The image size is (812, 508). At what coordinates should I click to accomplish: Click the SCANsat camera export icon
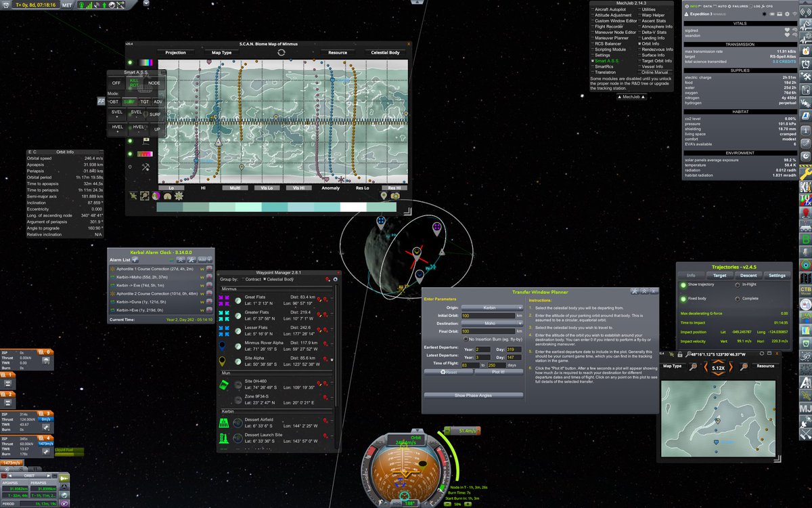(x=395, y=196)
